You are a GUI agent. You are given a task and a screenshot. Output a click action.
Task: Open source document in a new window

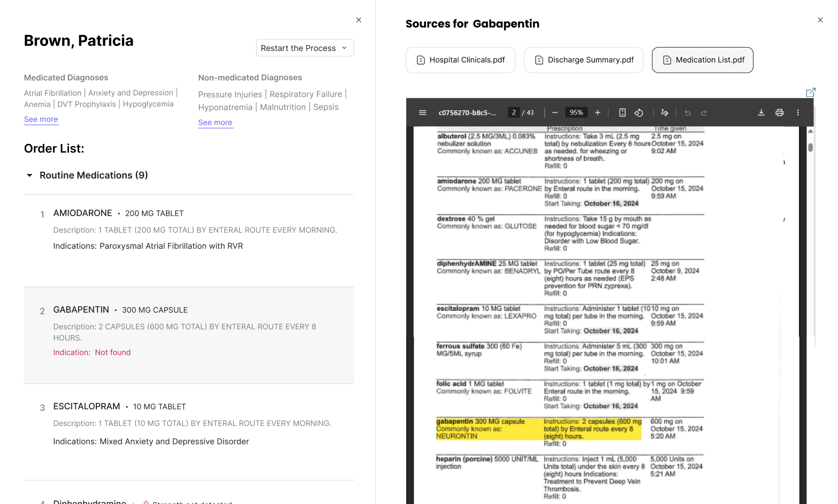point(811,93)
